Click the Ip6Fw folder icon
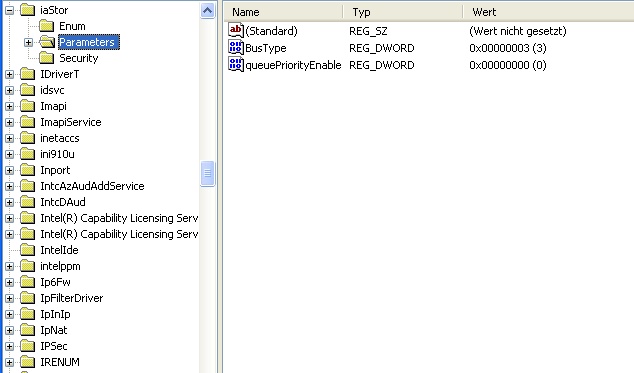Screen dimensions: 634x373 27,282
